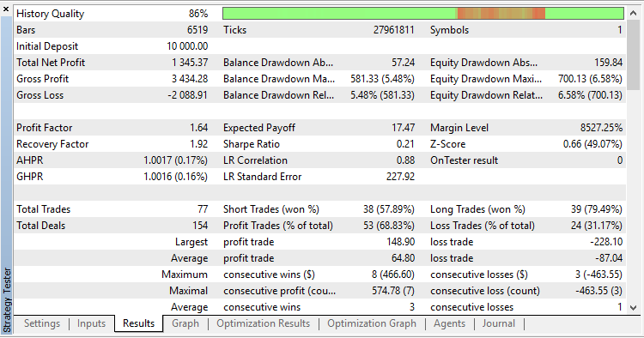644x338 pixels.
Task: Select the Profit Factor value 1.64
Action: click(199, 128)
